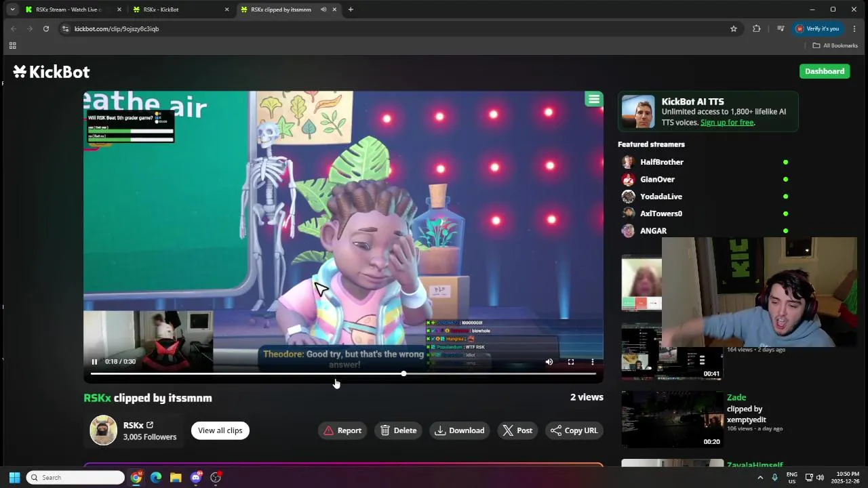Go forward in browser history
Viewport: 868px width, 488px height.
pyautogui.click(x=30, y=28)
